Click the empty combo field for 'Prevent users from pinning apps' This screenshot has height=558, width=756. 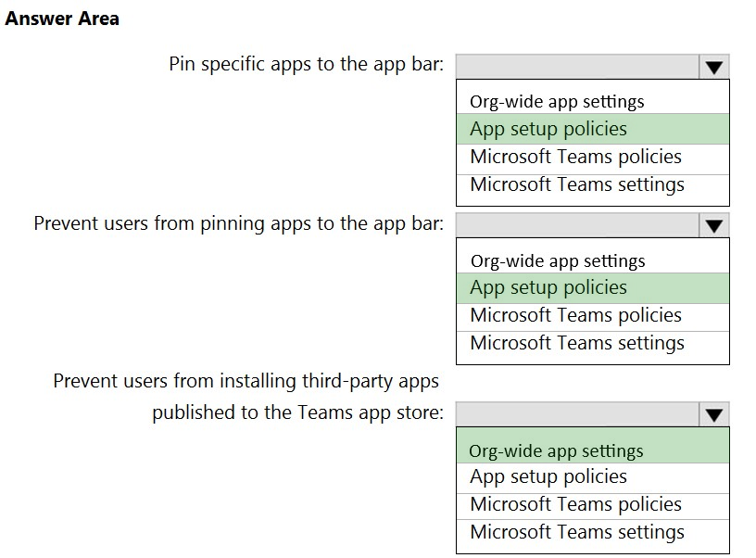tap(577, 225)
